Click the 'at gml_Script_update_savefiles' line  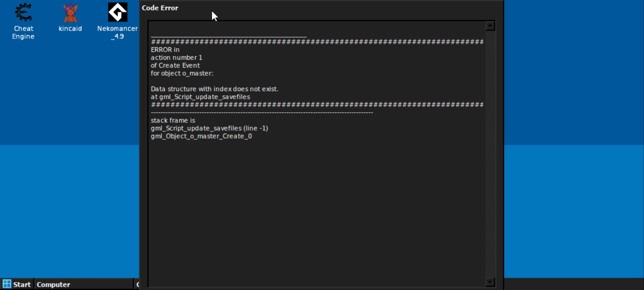coord(200,97)
